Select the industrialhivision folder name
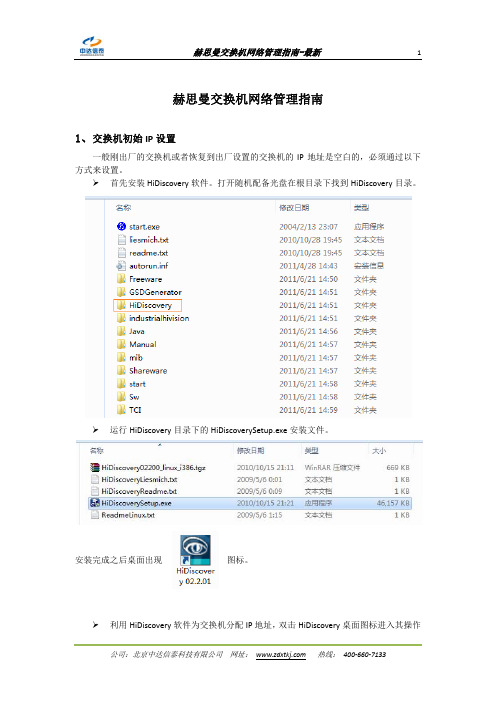The height and width of the screenshot is (702, 496). [x=159, y=318]
